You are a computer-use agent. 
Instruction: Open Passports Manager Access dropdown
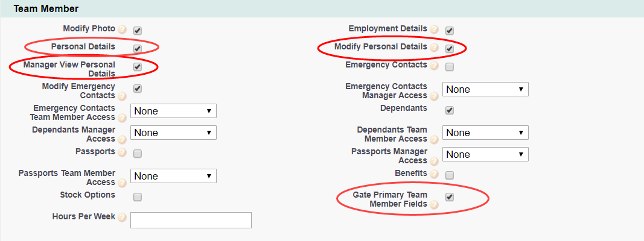[x=485, y=154]
